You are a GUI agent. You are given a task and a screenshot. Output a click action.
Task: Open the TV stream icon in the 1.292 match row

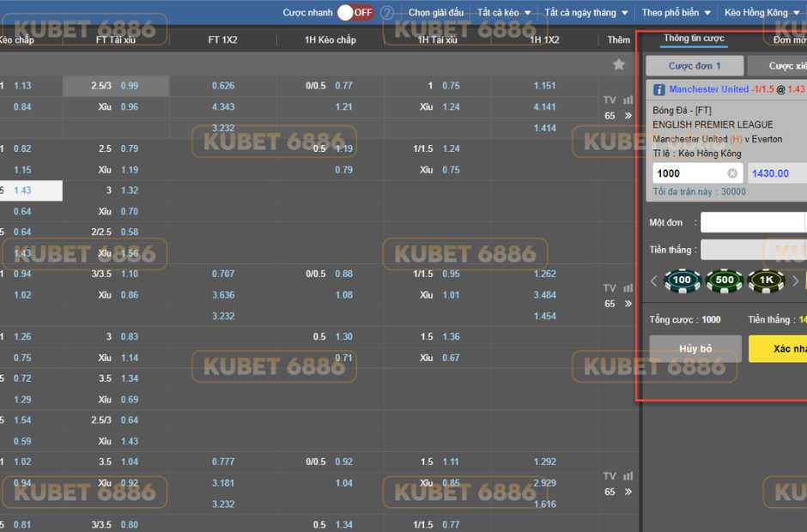pos(610,476)
